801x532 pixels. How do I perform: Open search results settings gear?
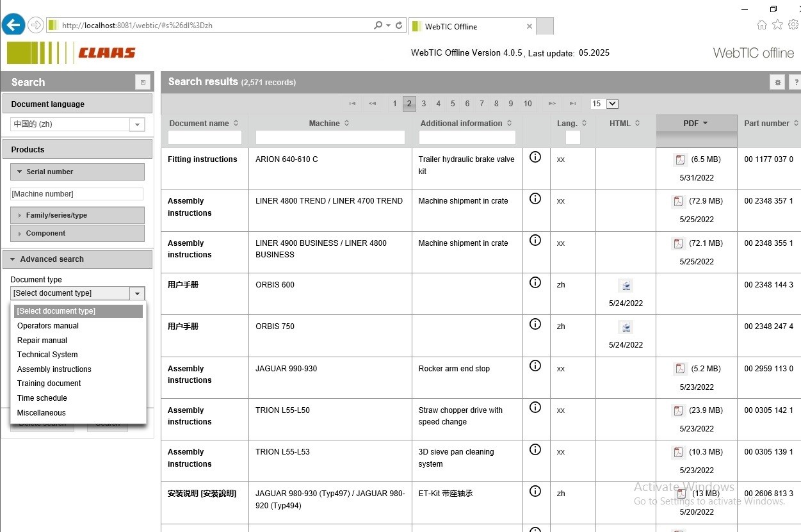[x=778, y=82]
